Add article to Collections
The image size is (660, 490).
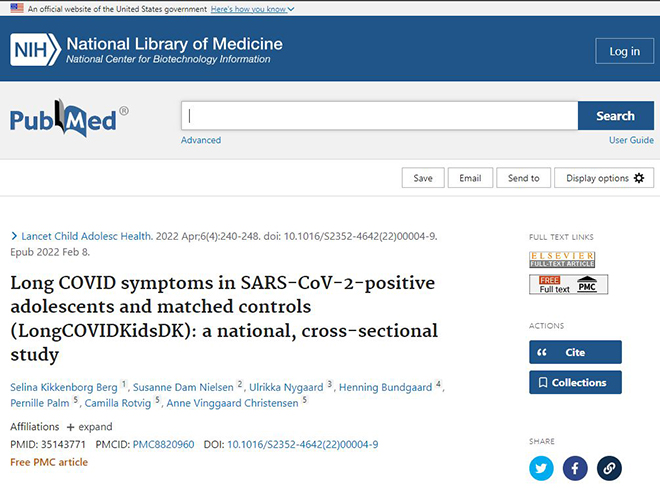coord(575,382)
